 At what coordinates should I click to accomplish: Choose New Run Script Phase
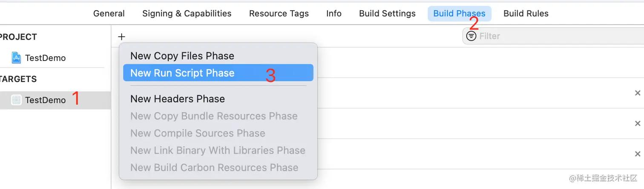(x=182, y=73)
